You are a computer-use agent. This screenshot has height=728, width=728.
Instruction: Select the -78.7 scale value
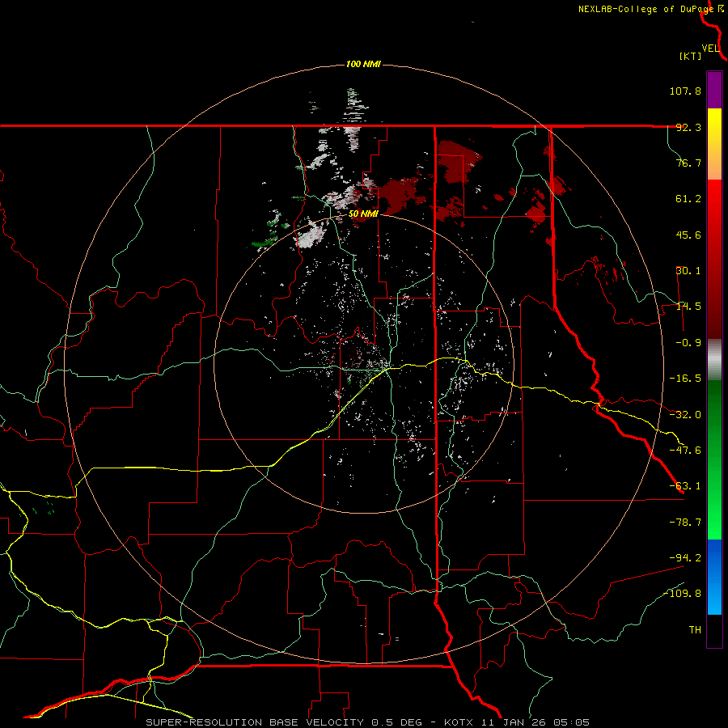tap(685, 523)
